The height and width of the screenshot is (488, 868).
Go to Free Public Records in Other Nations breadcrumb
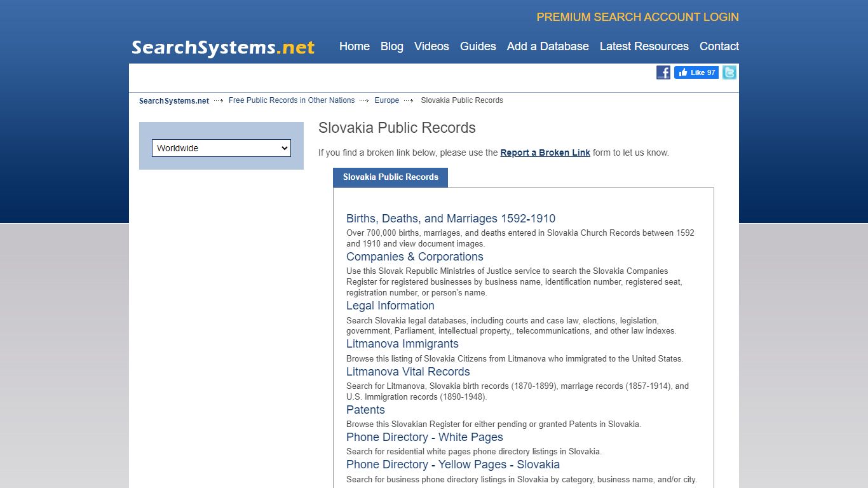click(x=292, y=100)
